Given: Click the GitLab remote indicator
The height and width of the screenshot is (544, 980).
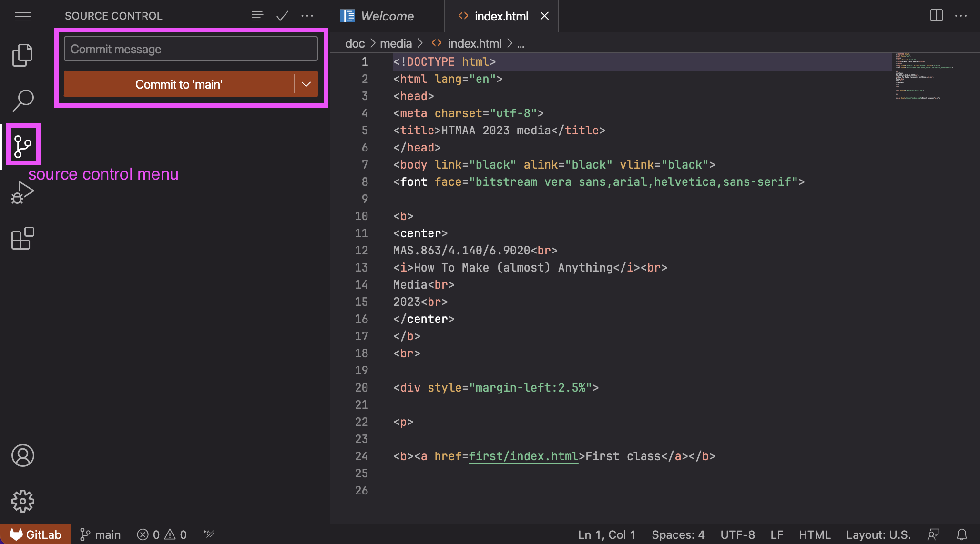Looking at the screenshot, I should tap(36, 534).
